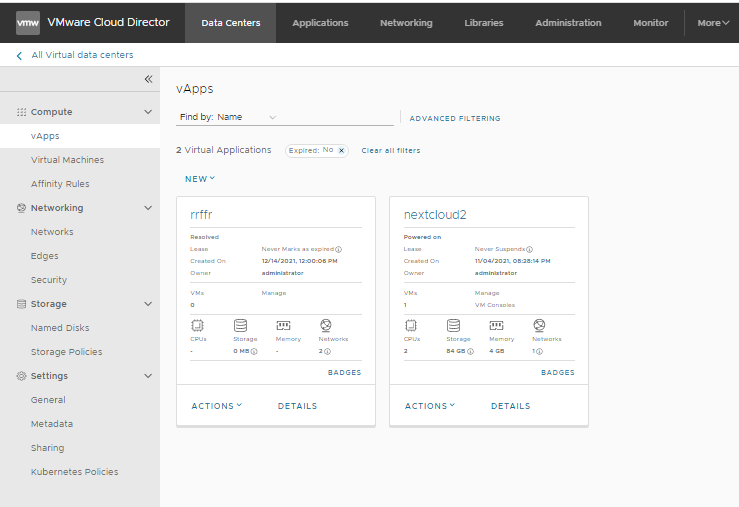Open the rrffr vApp title link

[x=201, y=214]
